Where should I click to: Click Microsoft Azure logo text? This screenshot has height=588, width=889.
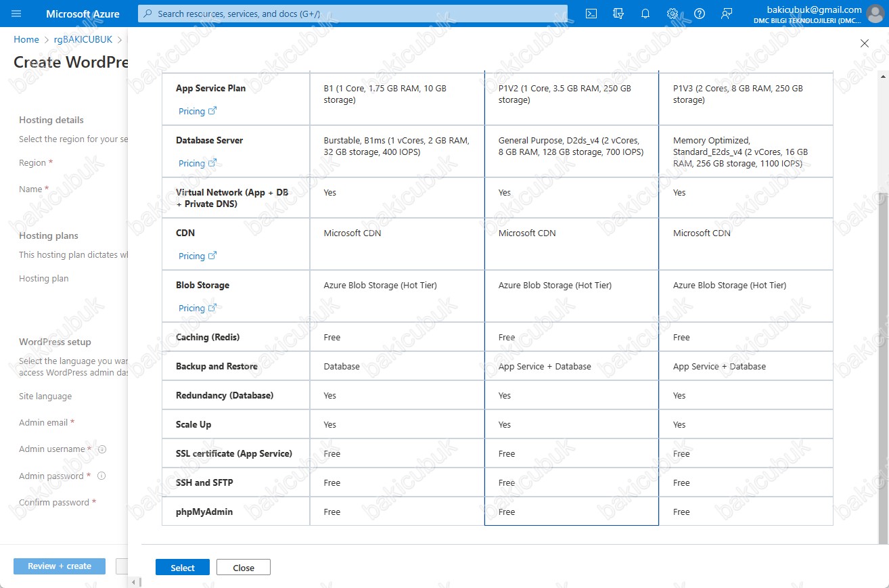[x=83, y=14]
